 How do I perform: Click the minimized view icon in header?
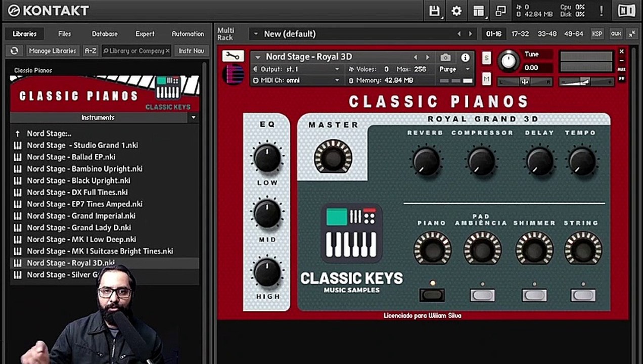point(501,11)
